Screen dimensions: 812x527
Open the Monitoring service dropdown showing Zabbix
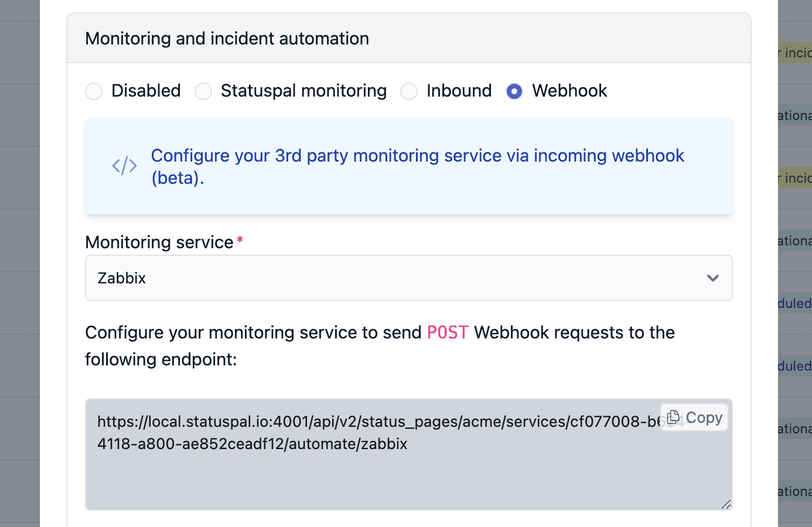409,278
